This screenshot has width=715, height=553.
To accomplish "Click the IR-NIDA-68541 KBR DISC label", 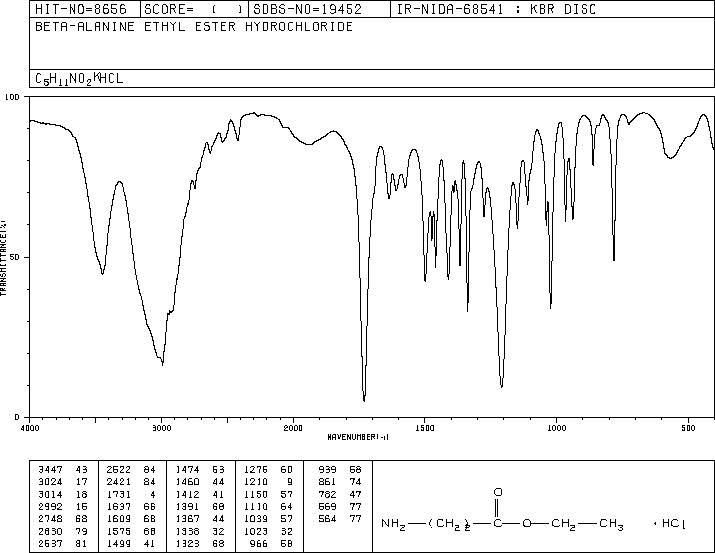I will pos(496,9).
